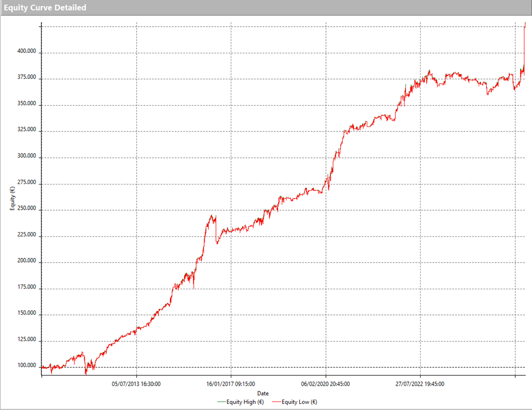Click the 175.000 y-axis tick label
The width and height of the screenshot is (532, 410).
(27, 287)
